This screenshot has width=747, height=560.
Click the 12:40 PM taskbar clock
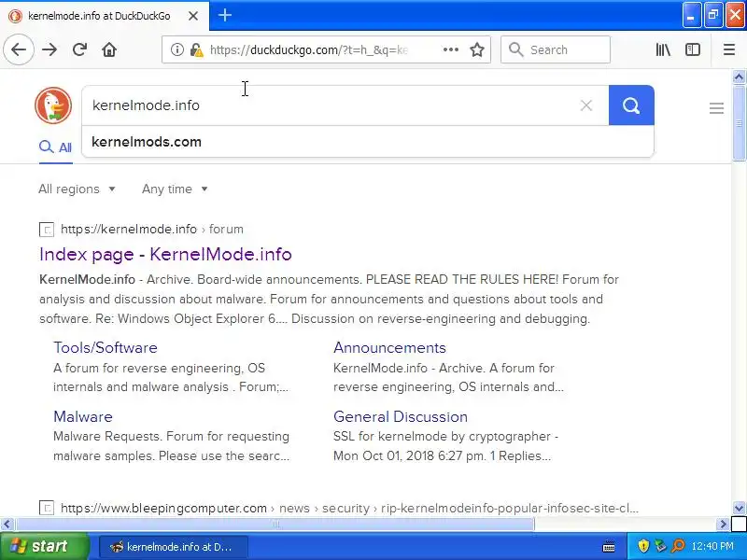(712, 546)
